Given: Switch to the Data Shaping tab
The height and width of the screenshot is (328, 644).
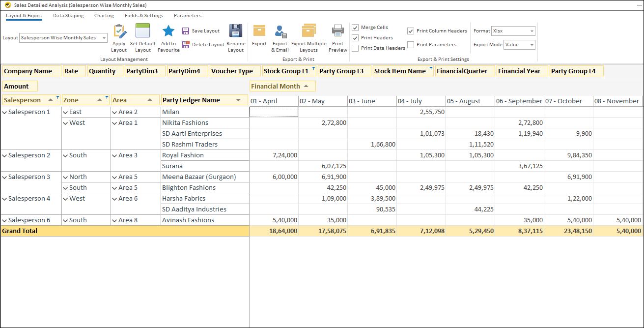Looking at the screenshot, I should (x=68, y=15).
